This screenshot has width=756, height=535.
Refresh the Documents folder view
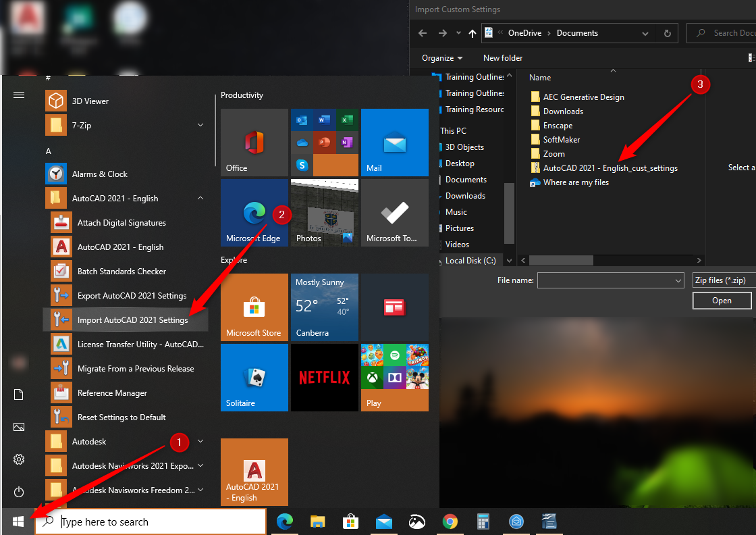point(668,33)
